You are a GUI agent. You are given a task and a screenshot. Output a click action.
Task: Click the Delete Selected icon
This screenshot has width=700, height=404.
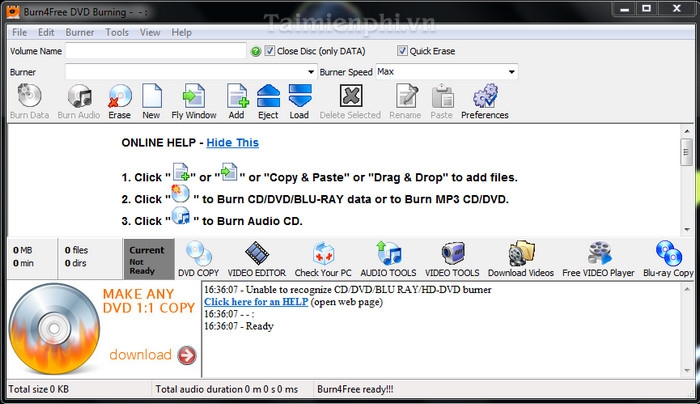pos(350,96)
